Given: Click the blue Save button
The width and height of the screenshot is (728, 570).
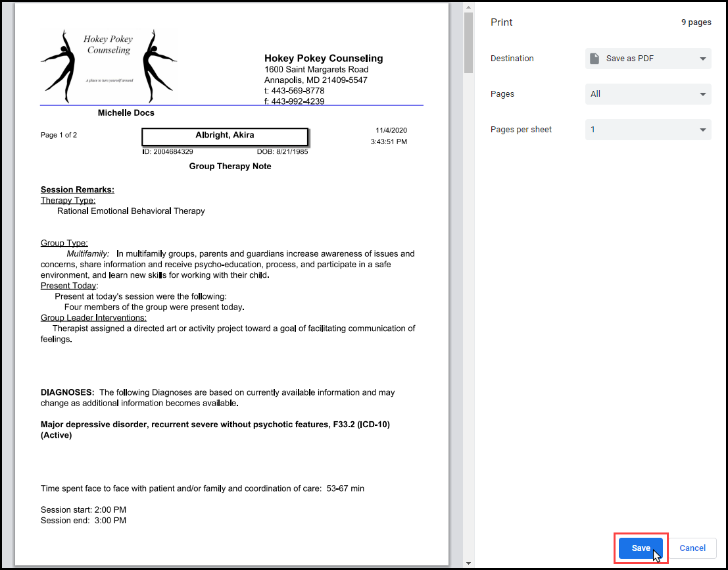Looking at the screenshot, I should (x=641, y=548).
